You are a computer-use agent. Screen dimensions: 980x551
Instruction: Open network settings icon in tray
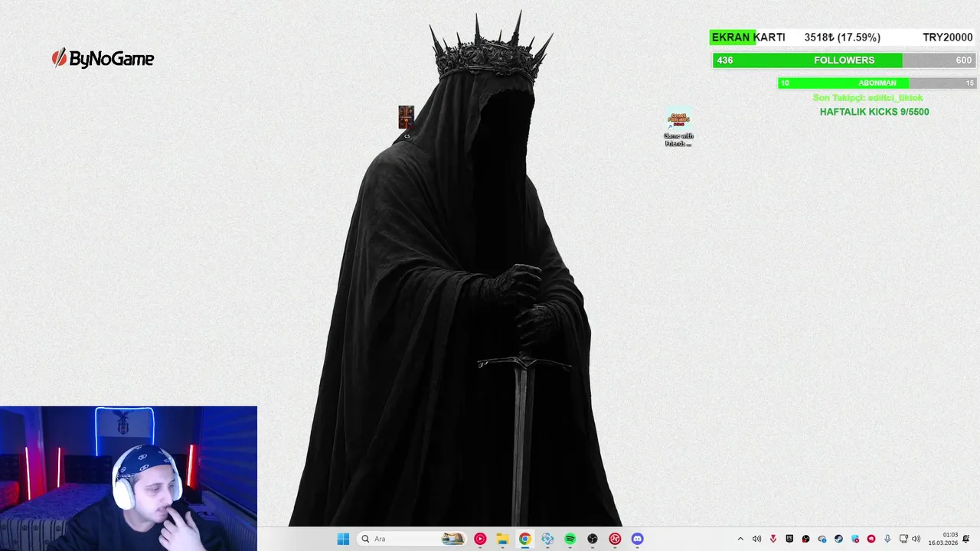click(x=903, y=539)
